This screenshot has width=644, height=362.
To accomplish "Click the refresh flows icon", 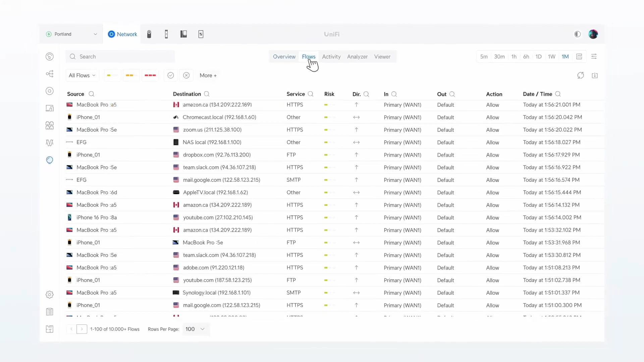I will 581,75.
